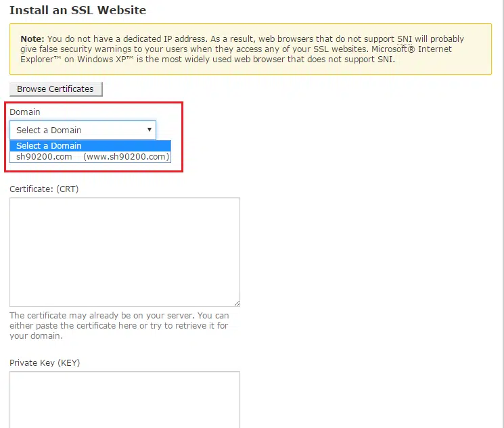Click the 'Certificate: (CRT)' label
Screen dimensions: 504x428
44,189
